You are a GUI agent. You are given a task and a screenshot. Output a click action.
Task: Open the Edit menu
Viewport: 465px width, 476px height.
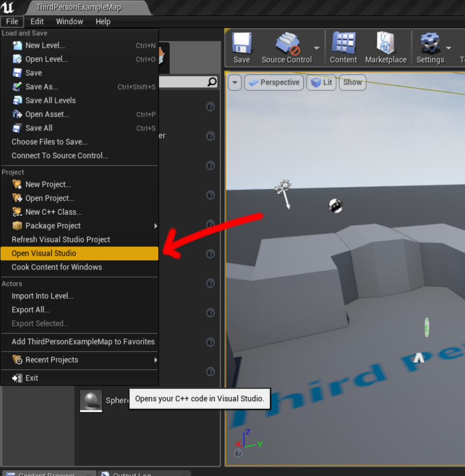tap(37, 21)
